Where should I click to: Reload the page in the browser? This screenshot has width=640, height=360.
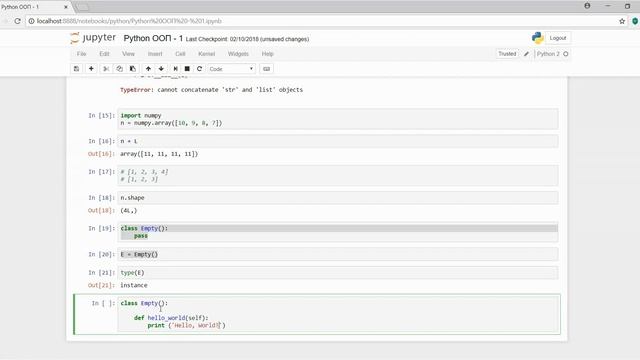[18, 21]
